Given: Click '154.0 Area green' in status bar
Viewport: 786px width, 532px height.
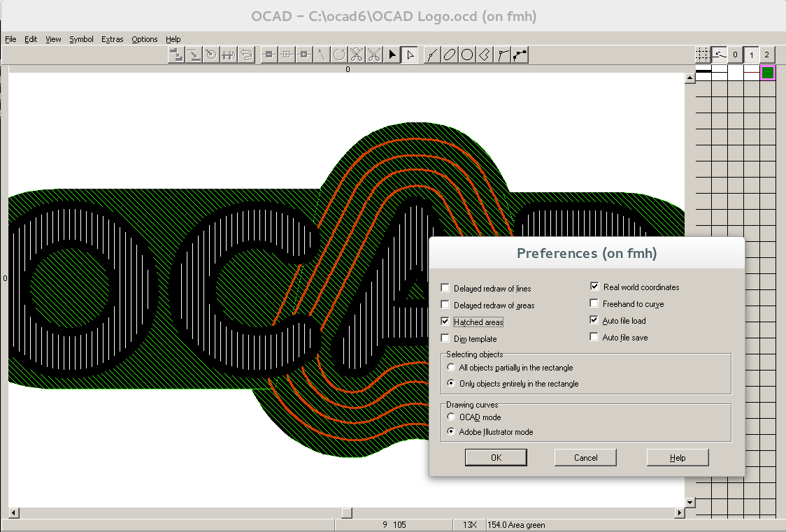Looking at the screenshot, I should pyautogui.click(x=516, y=524).
